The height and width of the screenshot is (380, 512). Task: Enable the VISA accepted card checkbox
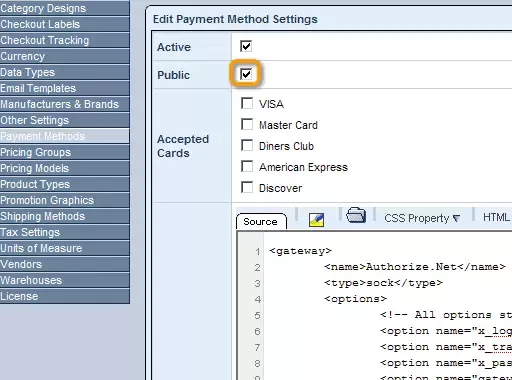(x=247, y=103)
